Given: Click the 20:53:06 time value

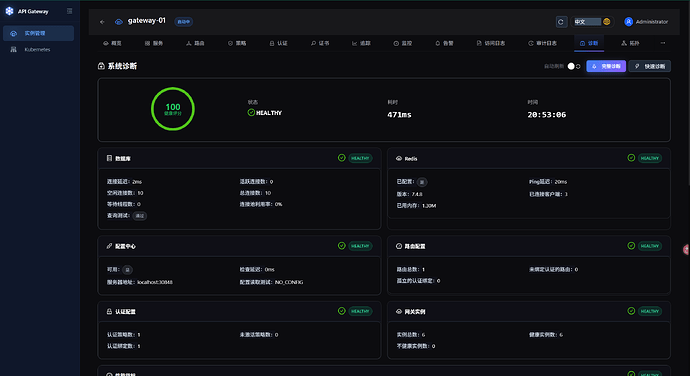Looking at the screenshot, I should 547,115.
